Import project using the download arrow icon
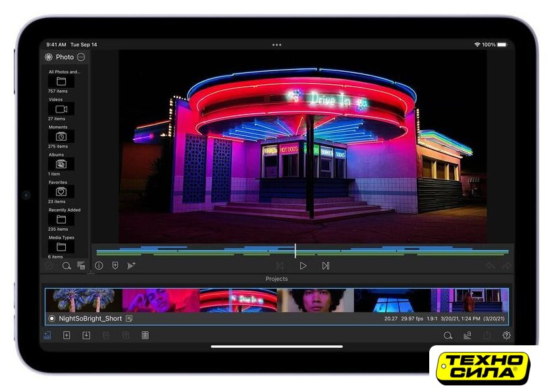553x392 pixels. coord(86,335)
